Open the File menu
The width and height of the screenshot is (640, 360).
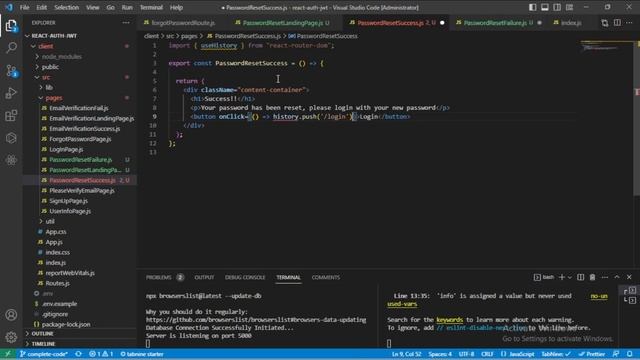click(x=24, y=7)
